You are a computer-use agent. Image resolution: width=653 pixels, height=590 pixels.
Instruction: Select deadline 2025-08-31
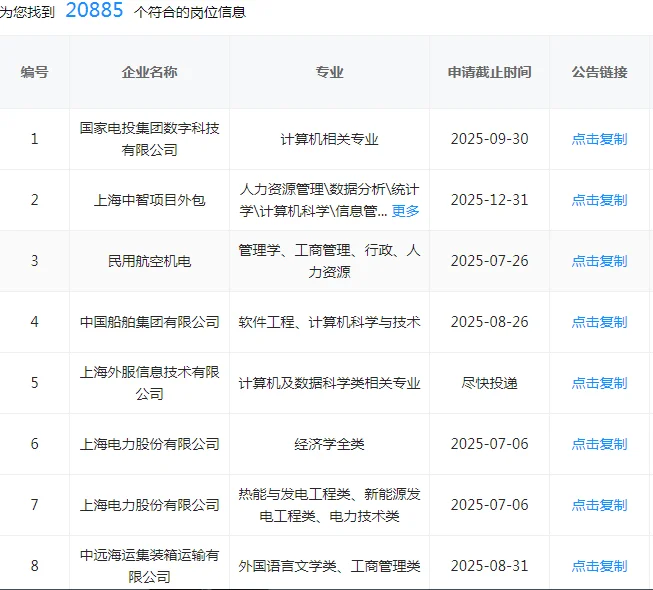(489, 566)
